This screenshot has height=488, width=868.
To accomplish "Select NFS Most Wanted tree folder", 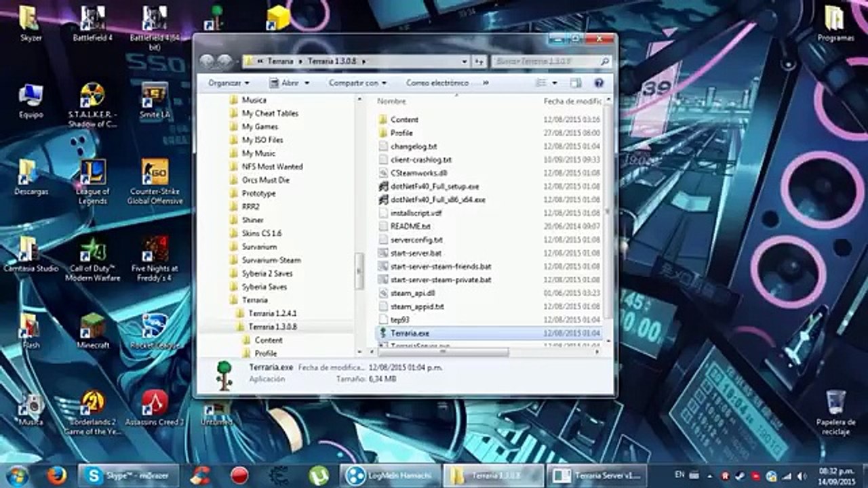I will [272, 167].
